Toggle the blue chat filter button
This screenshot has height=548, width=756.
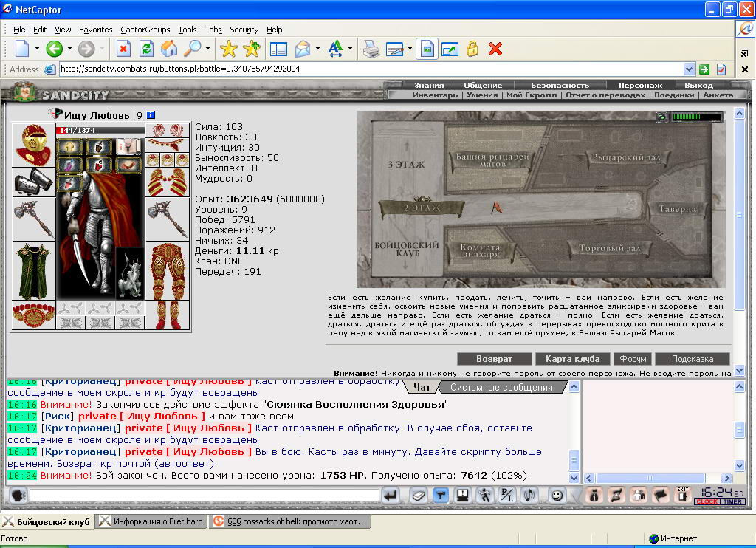(x=440, y=496)
